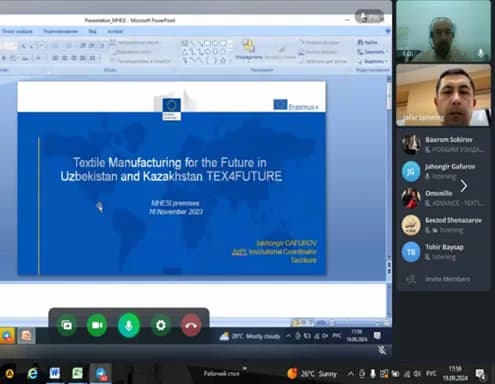Click the microphone icon on top video tile
Screen dimensions: 495x384
[481, 53]
